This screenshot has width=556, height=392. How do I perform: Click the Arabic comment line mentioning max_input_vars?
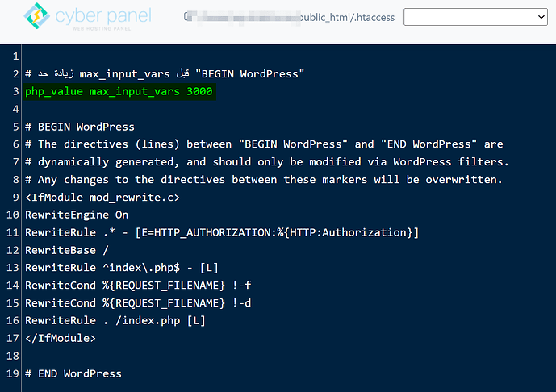coord(165,74)
